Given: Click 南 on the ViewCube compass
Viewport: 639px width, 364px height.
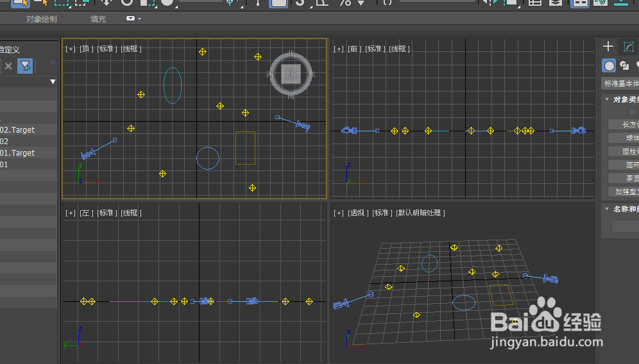Looking at the screenshot, I should 291,96.
